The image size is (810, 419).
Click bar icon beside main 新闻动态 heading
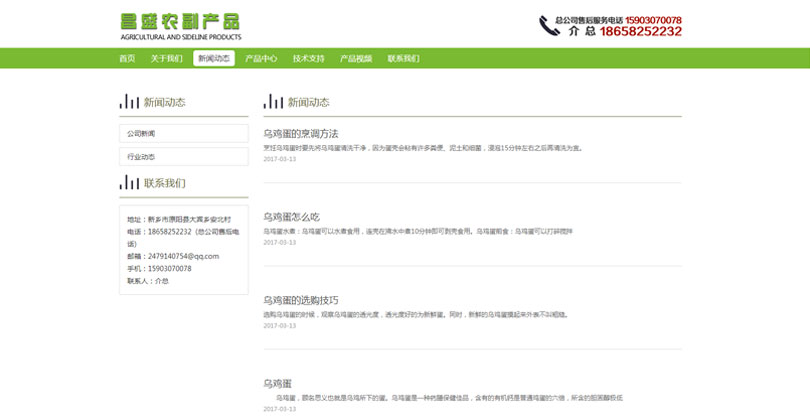[272, 101]
